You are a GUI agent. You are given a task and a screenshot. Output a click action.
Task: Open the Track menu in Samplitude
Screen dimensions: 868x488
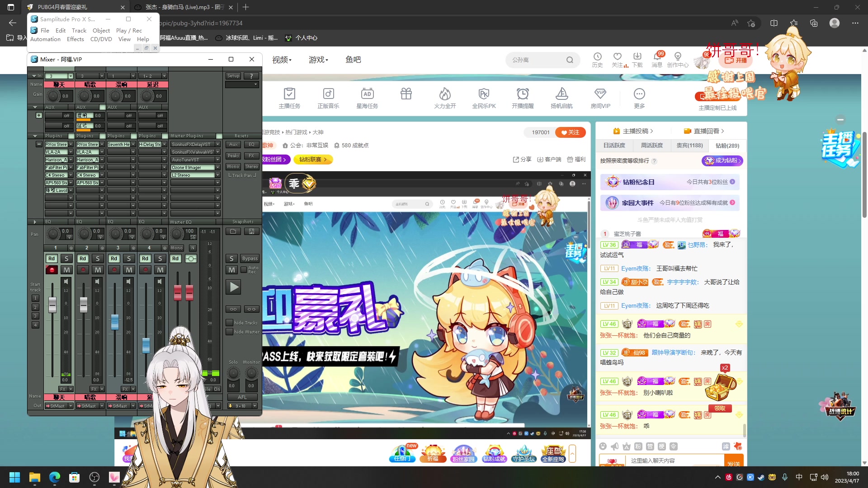(x=79, y=30)
